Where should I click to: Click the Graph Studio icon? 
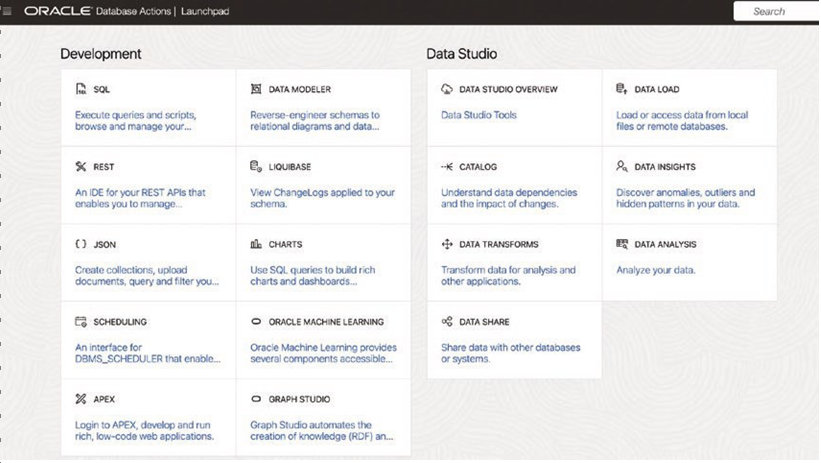click(256, 399)
